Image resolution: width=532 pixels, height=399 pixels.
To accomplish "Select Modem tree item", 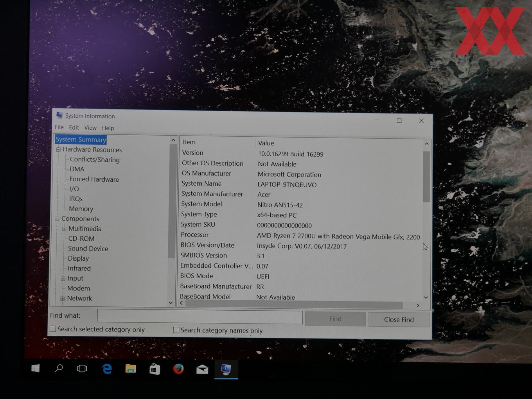I will point(79,288).
